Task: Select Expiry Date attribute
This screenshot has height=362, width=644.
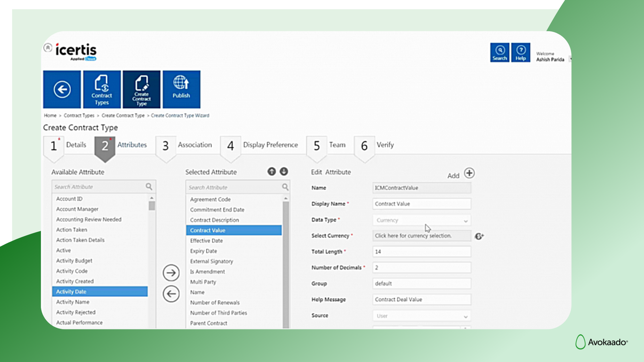Action: click(x=234, y=251)
